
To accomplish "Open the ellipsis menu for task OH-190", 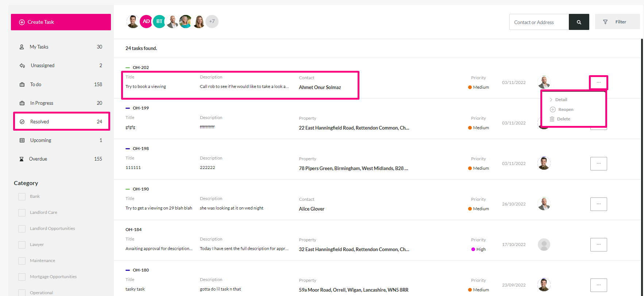I will [x=598, y=204].
